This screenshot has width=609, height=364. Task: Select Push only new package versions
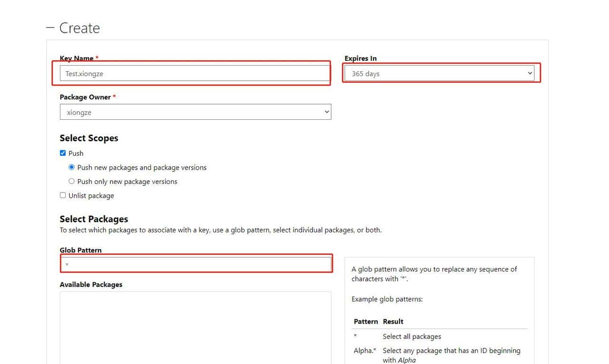pyautogui.click(x=72, y=181)
